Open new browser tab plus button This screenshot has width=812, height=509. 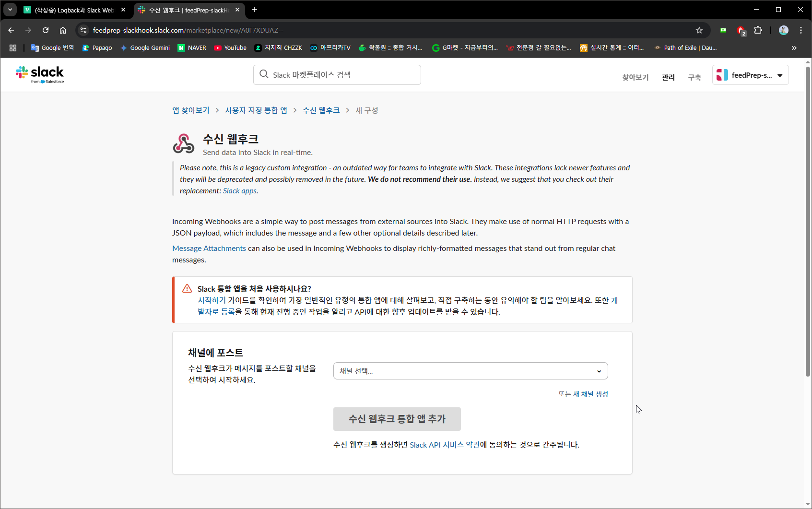pyautogui.click(x=255, y=10)
